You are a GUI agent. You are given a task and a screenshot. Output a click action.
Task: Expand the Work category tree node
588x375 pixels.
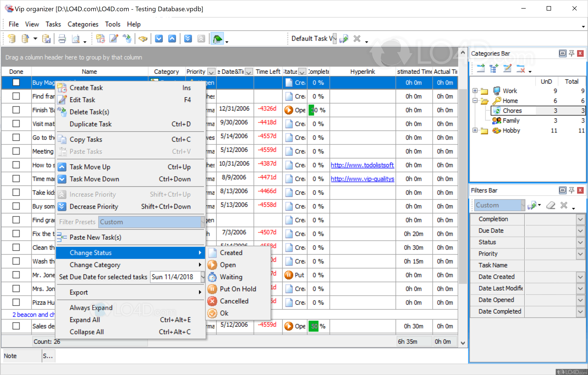pyautogui.click(x=475, y=91)
